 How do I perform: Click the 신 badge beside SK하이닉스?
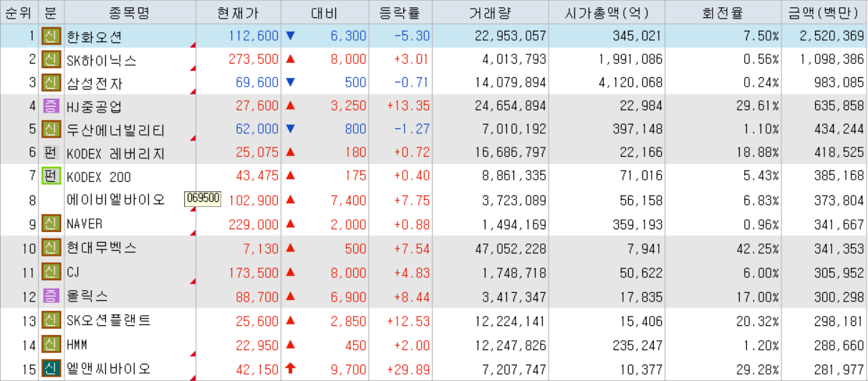pyautogui.click(x=50, y=59)
